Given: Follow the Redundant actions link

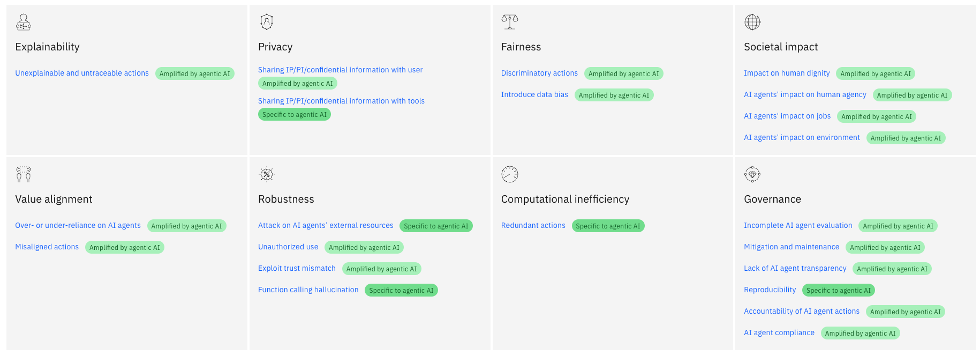Looking at the screenshot, I should click(x=533, y=226).
